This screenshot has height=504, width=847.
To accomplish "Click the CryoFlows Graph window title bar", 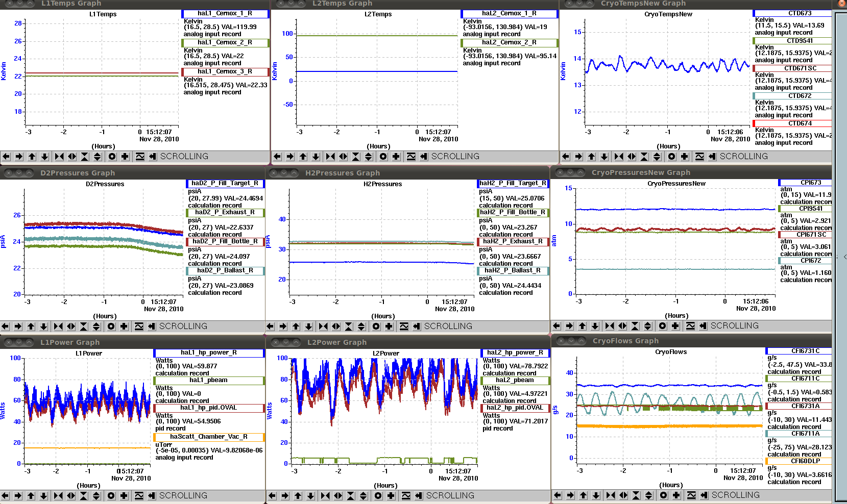I will click(692, 341).
